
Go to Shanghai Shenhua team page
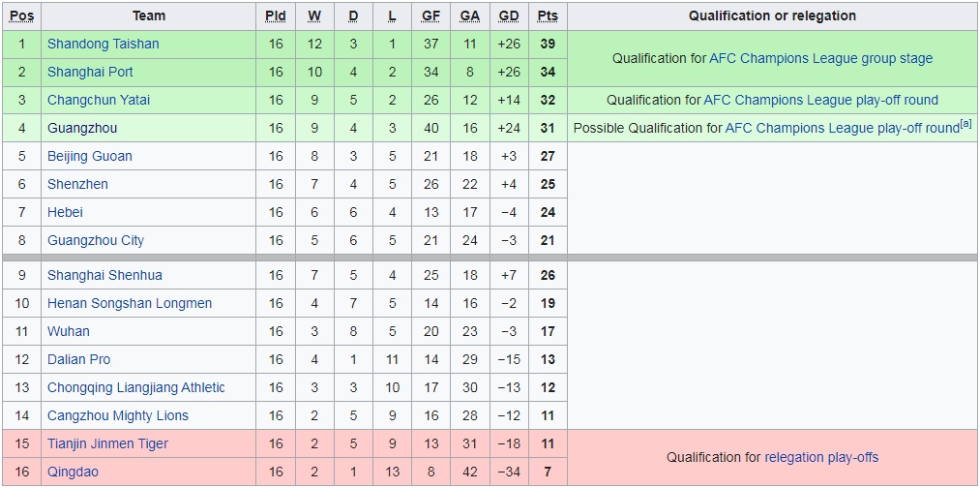104,275
